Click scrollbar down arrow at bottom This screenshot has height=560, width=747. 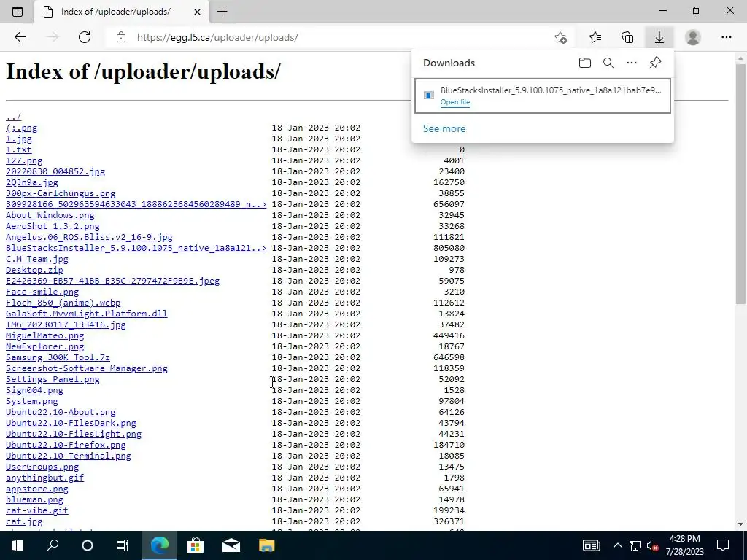740,524
